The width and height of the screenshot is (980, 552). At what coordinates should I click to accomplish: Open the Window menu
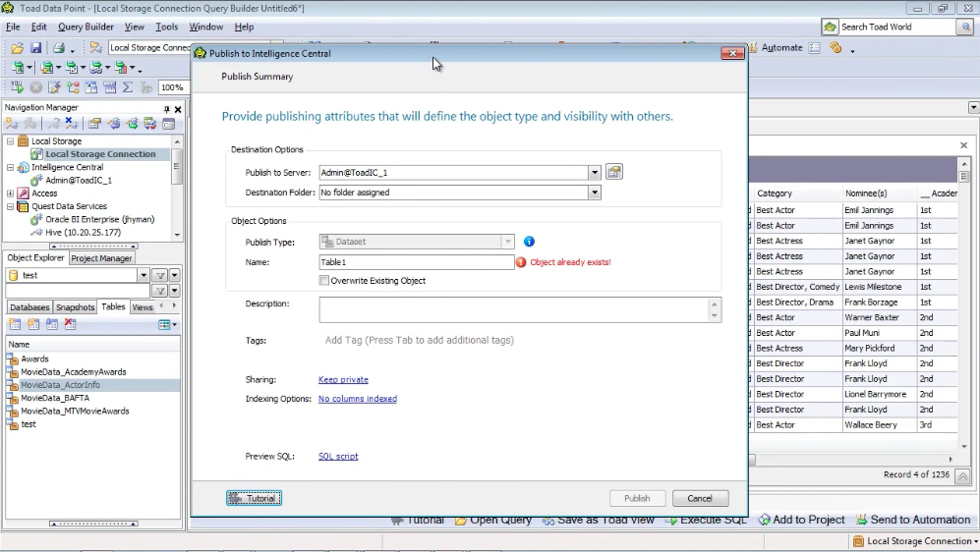tap(205, 27)
